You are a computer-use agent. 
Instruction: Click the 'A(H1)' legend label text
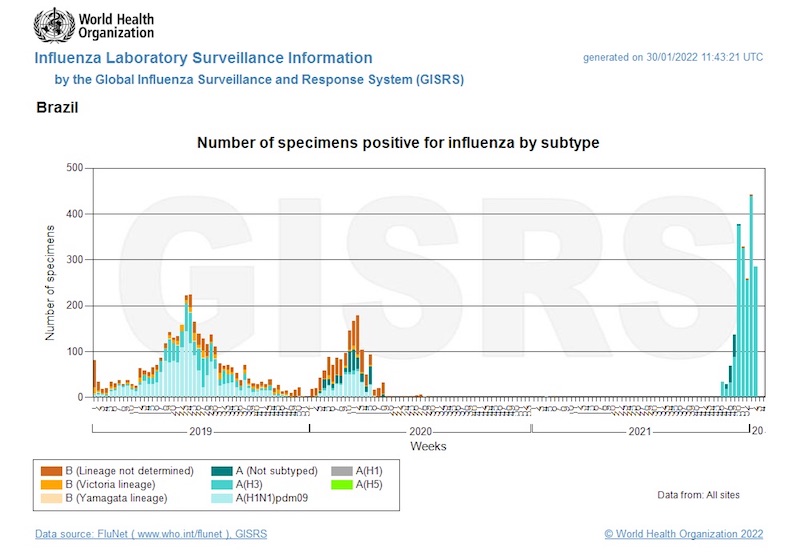click(369, 471)
